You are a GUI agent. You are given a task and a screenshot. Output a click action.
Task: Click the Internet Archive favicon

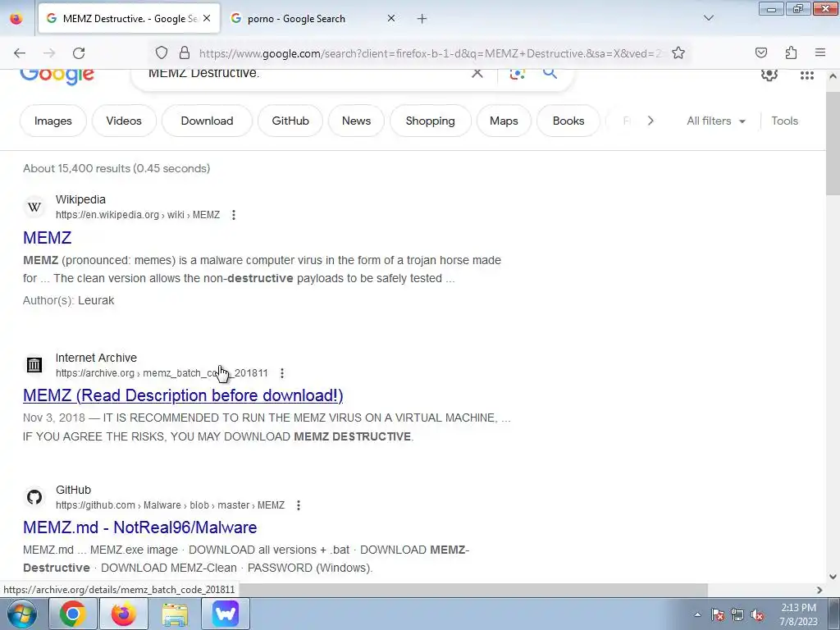pyautogui.click(x=34, y=365)
